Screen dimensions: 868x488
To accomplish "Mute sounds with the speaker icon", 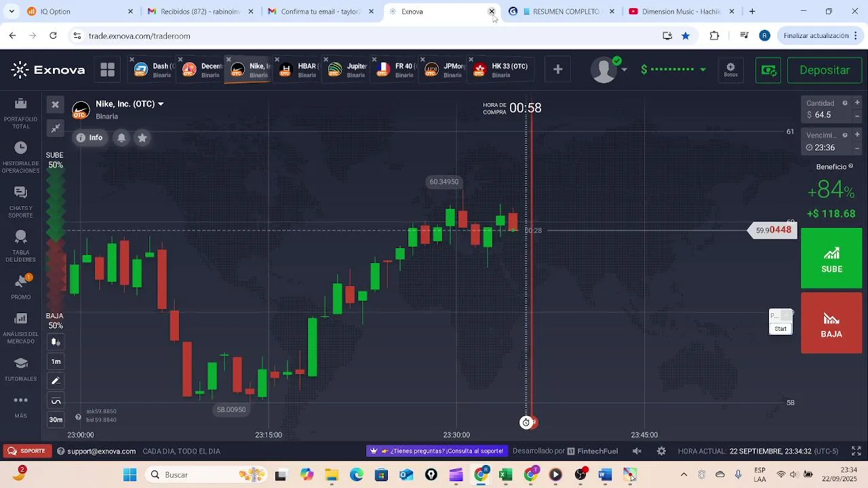I will point(637,451).
